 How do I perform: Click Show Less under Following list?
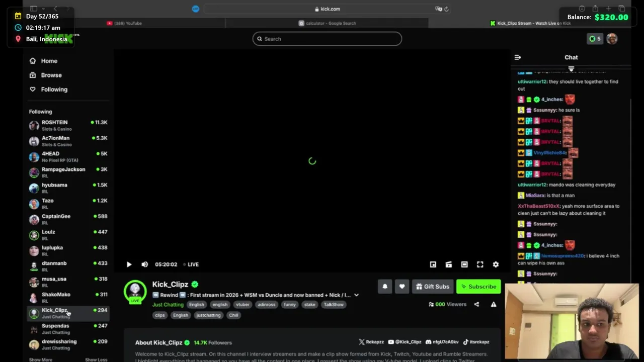click(96, 359)
